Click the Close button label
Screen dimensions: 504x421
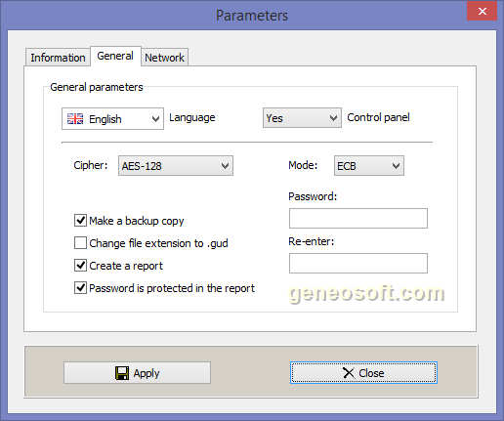pyautogui.click(x=371, y=373)
